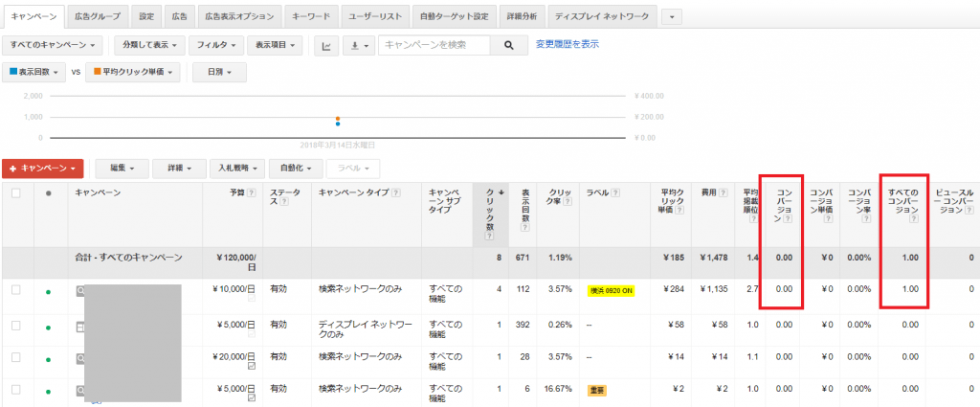This screenshot has height=407, width=980.
Task: Switch to the キーワード tab
Action: [311, 17]
